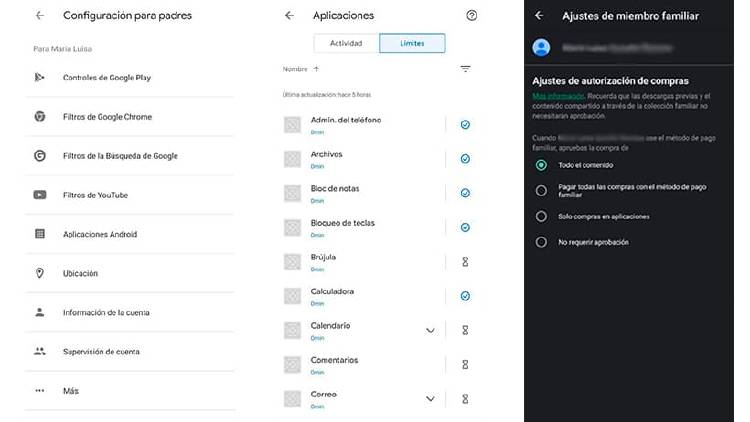Screen dimensions: 750x422
Task: Open Supervisión de cuenta settings
Action: pos(101,352)
